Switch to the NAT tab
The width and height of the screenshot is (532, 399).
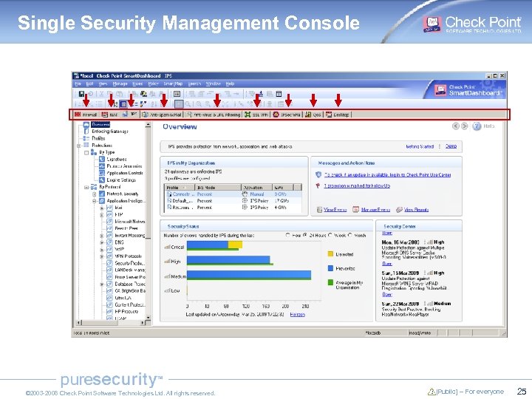(109, 115)
